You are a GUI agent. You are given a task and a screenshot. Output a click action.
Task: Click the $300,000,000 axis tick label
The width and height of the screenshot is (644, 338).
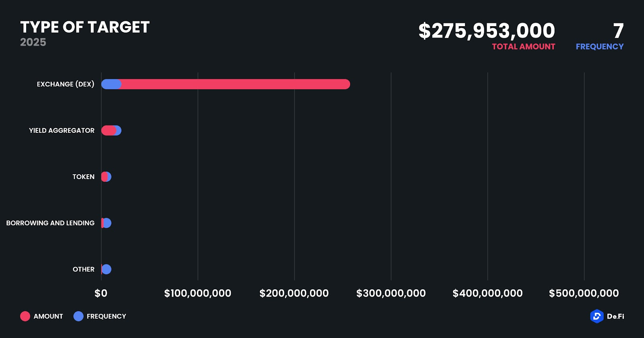391,293
